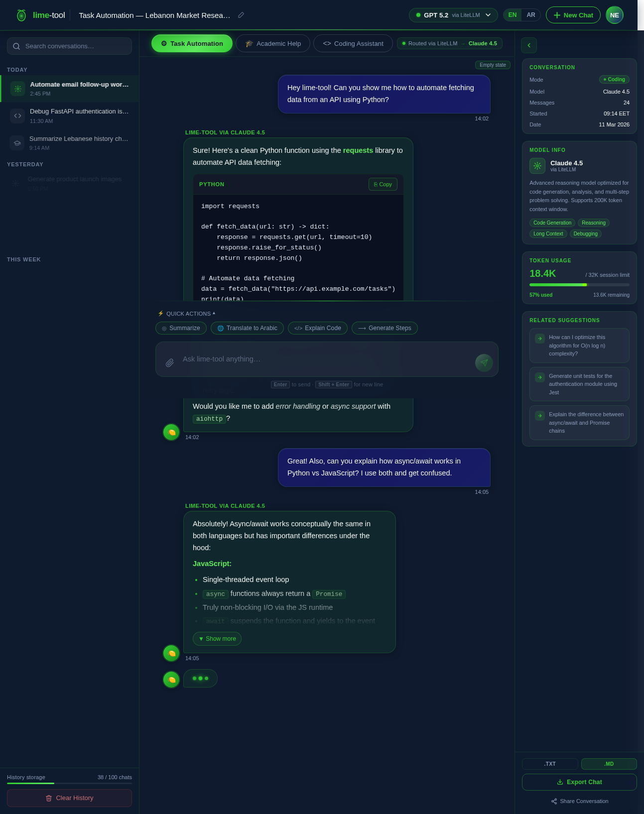
Task: Select the Academic Help mode icon
Action: (249, 43)
